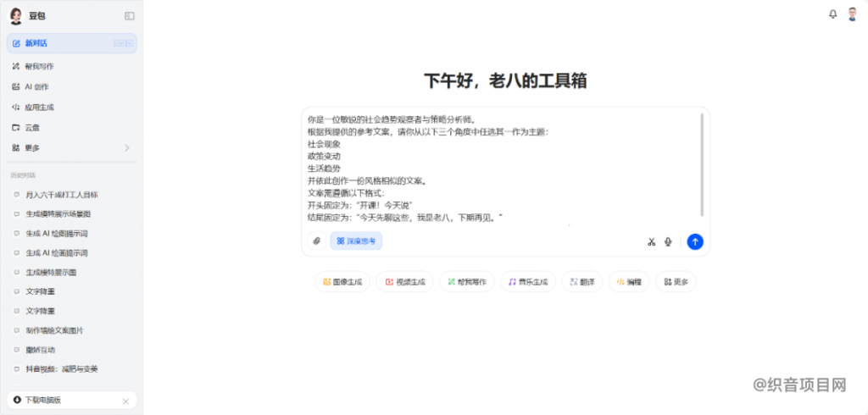Click the 历史对话 section label

[x=23, y=175]
